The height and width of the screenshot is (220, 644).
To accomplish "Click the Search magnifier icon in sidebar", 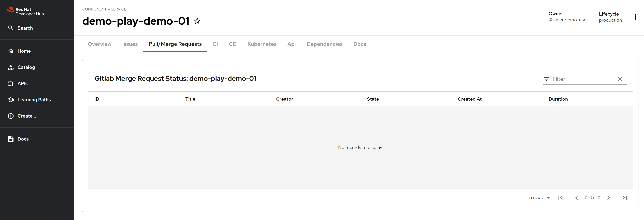I will click(10, 28).
